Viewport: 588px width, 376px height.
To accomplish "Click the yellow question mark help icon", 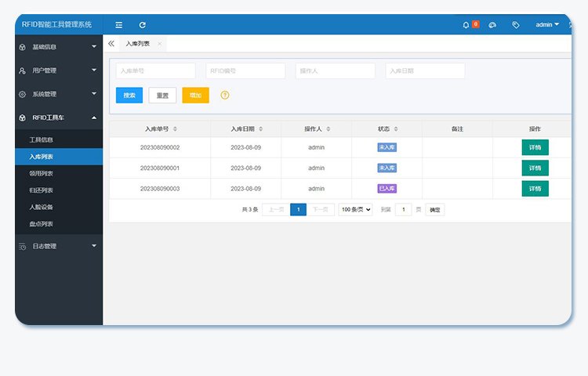I will point(225,95).
